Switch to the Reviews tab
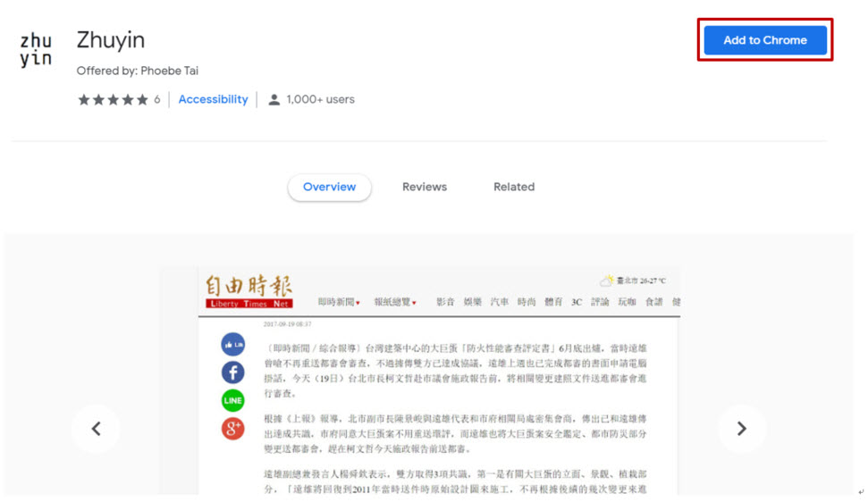 click(x=425, y=187)
